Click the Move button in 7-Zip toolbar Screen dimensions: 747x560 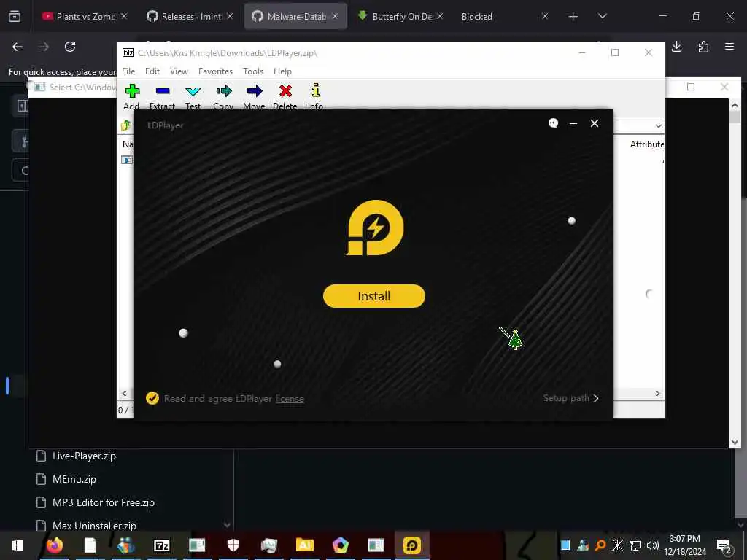pos(255,97)
